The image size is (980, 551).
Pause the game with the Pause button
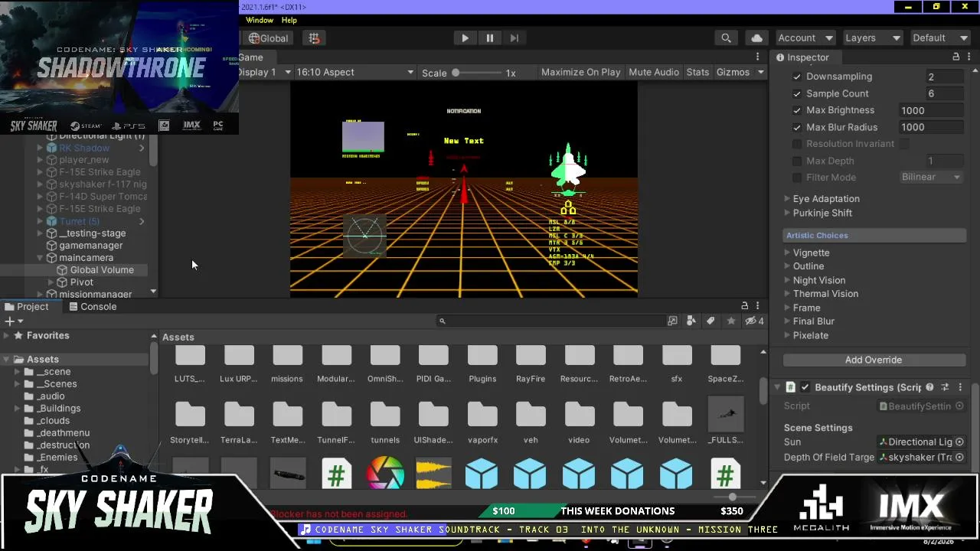click(490, 38)
